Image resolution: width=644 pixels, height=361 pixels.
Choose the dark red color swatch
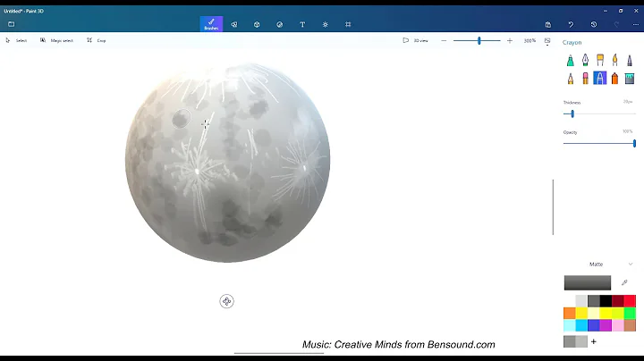(618, 301)
